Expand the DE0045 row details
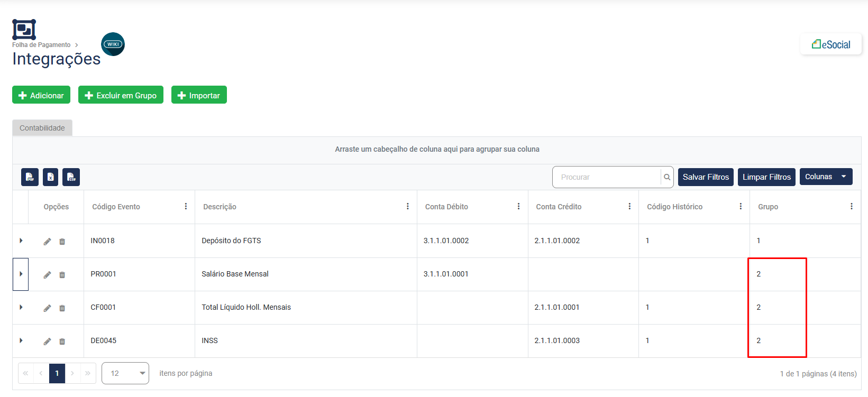This screenshot has width=868, height=397. 21,340
